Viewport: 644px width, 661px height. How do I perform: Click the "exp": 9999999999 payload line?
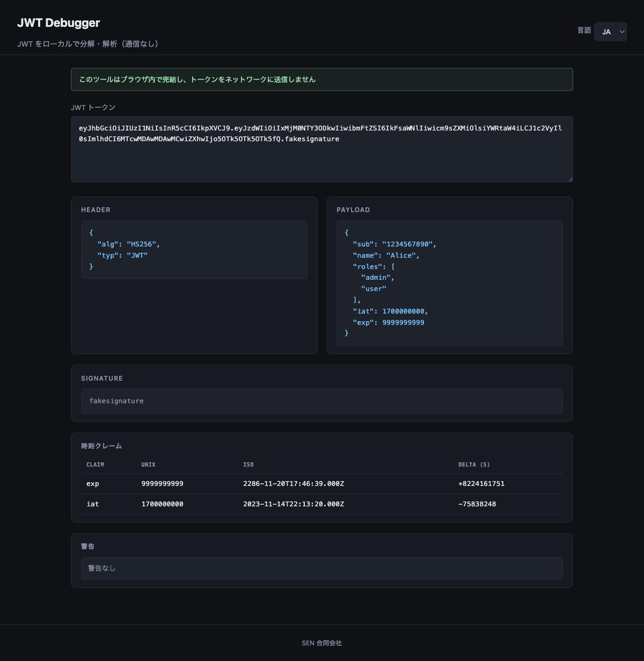pos(388,323)
